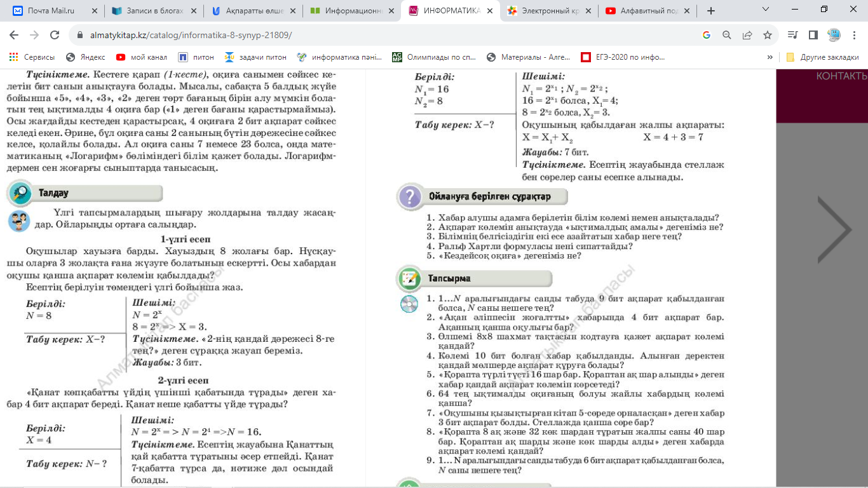Click the green Тапсырма pencil icon
The image size is (868, 488).
coord(409,278)
